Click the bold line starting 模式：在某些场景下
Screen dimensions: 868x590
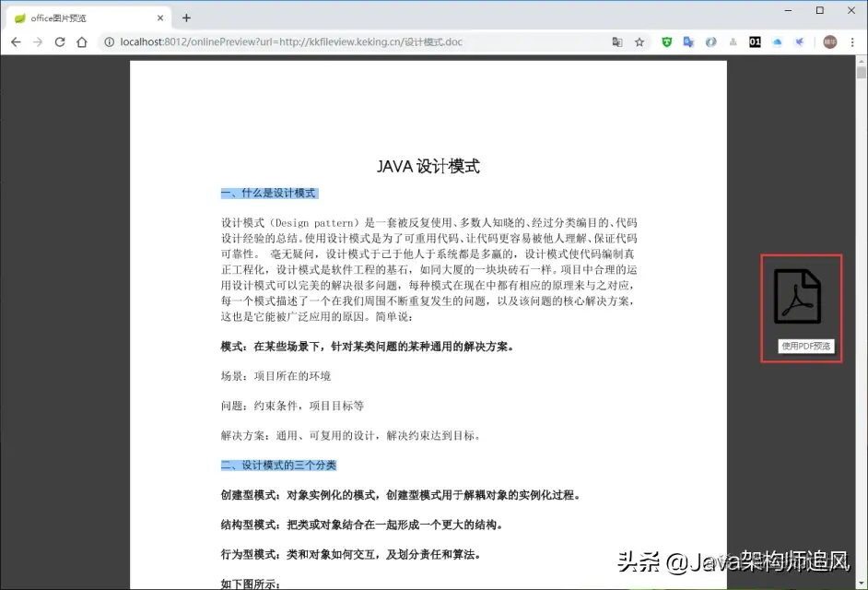tap(369, 347)
